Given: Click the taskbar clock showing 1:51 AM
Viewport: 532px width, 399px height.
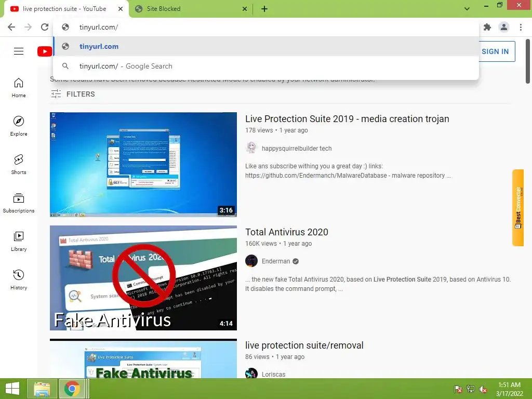Looking at the screenshot, I should (510, 389).
